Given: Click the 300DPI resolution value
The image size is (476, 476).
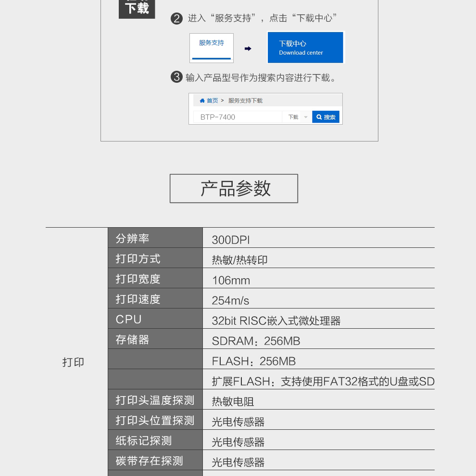Looking at the screenshot, I should pos(231,240).
